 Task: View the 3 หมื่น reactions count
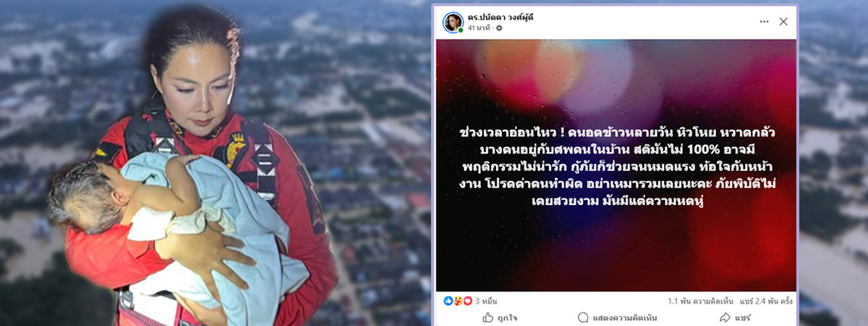(486, 301)
